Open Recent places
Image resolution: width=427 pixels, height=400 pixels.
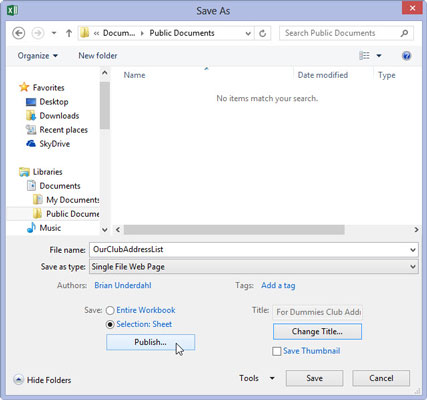click(x=63, y=130)
